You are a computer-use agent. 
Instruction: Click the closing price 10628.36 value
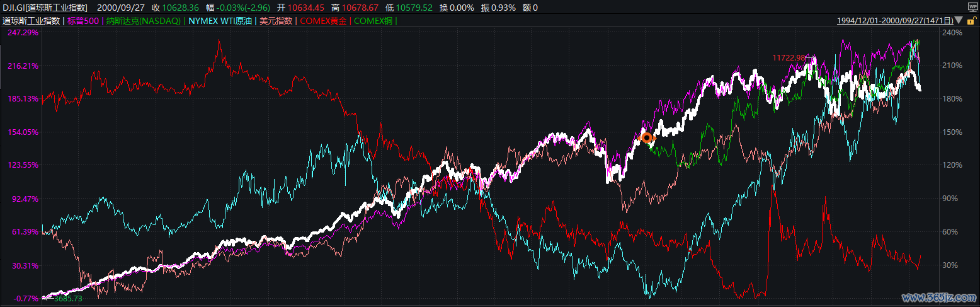point(181,7)
